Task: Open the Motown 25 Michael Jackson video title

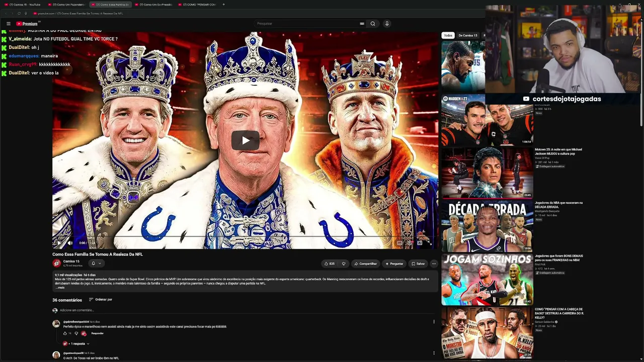Action: pos(558,151)
